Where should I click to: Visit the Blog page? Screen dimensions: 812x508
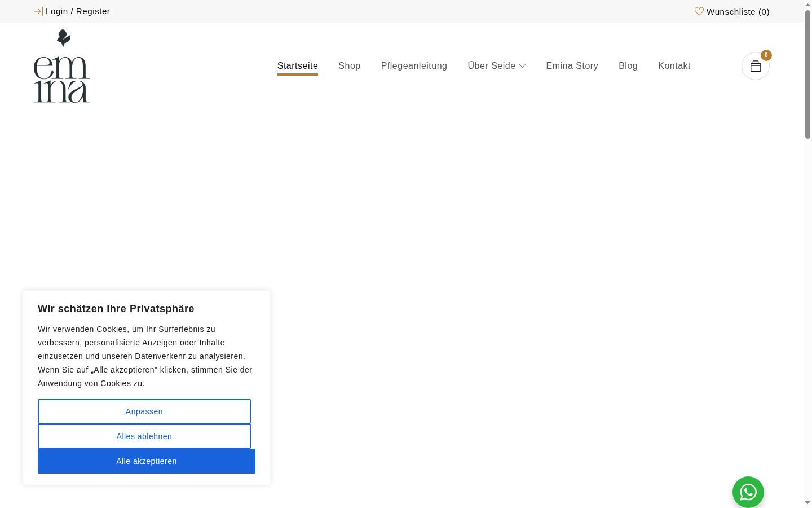(628, 66)
